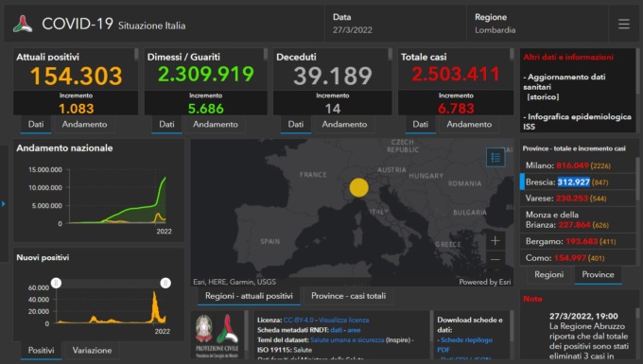This screenshot has height=364, width=643.
Task: Click the Regione field showing Lombardia
Action: pyautogui.click(x=495, y=24)
